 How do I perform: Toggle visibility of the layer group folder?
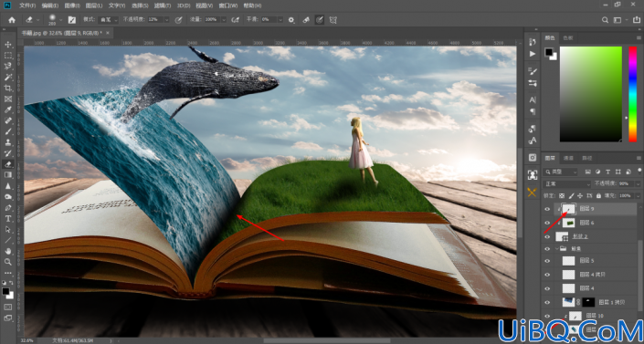pyautogui.click(x=547, y=249)
